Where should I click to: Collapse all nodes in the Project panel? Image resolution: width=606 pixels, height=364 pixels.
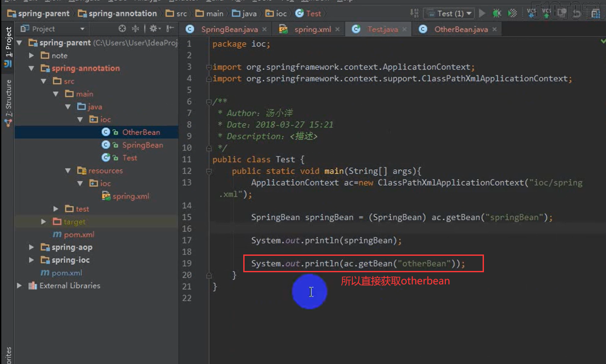[135, 29]
